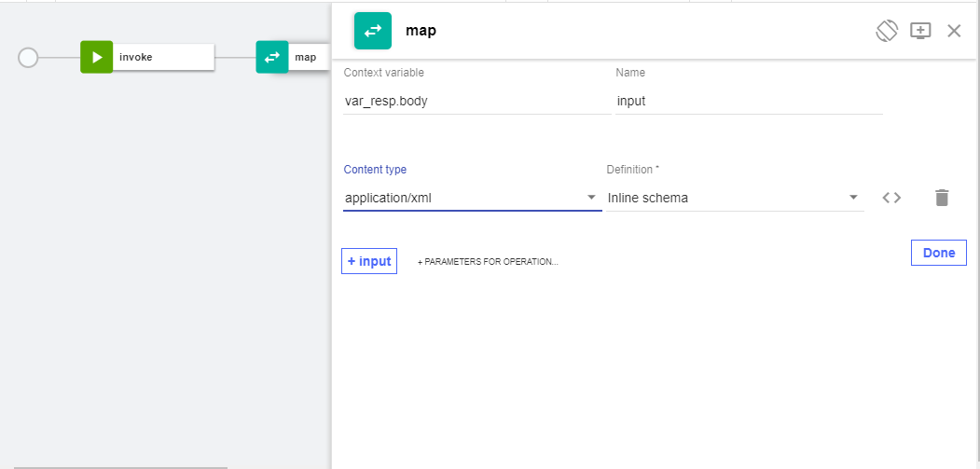Image resolution: width=980 pixels, height=469 pixels.
Task: Click the map icon in panel header
Action: tap(373, 31)
